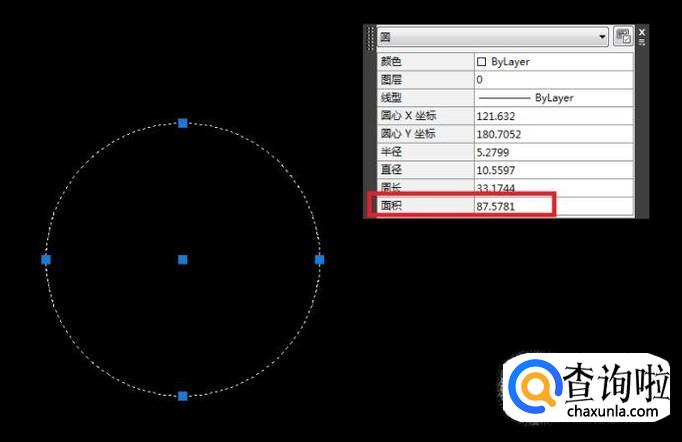Edit the 直径 diameter value 10.5597
The height and width of the screenshot is (442, 682).
(x=553, y=170)
